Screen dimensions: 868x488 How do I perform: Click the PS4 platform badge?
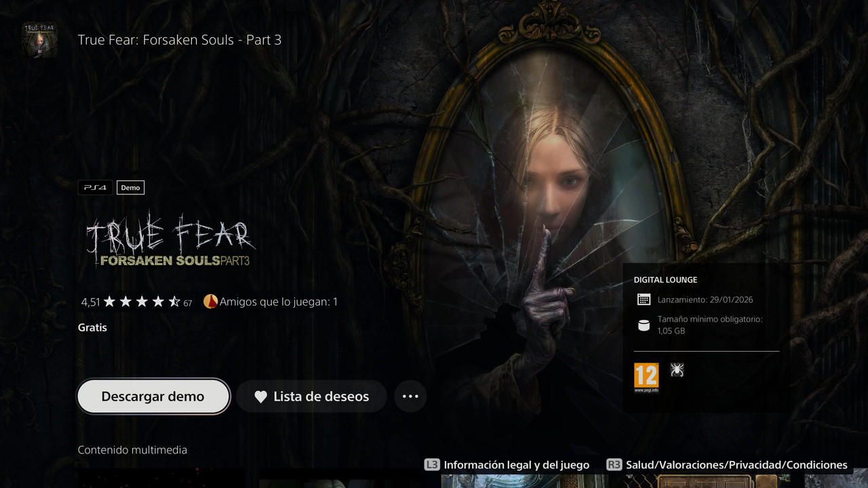pyautogui.click(x=95, y=188)
